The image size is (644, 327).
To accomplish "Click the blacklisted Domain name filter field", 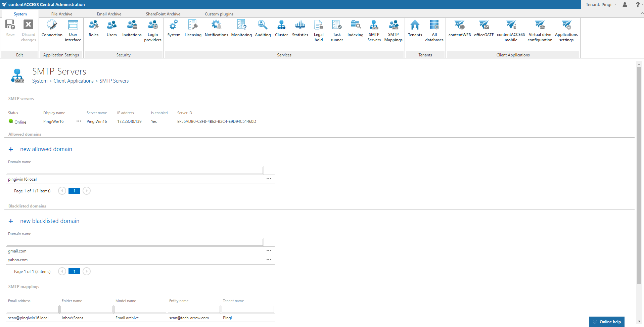I will pyautogui.click(x=135, y=242).
